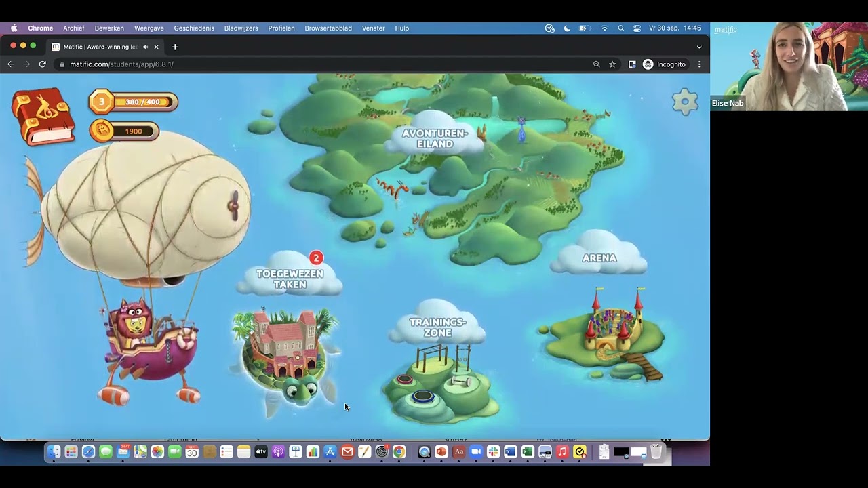868x488 pixels.
Task: Open the Venster menu
Action: (x=374, y=28)
